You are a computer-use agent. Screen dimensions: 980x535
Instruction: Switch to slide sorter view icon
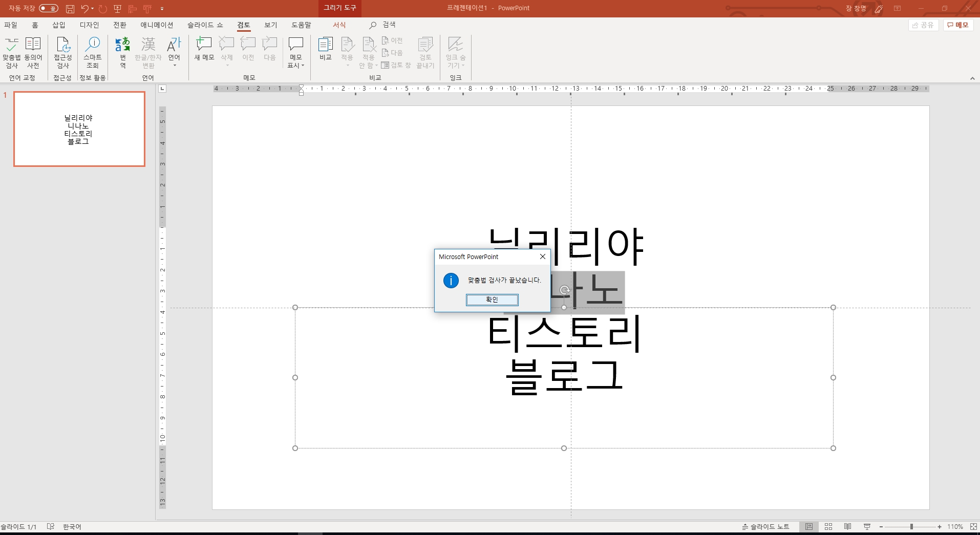pyautogui.click(x=828, y=526)
